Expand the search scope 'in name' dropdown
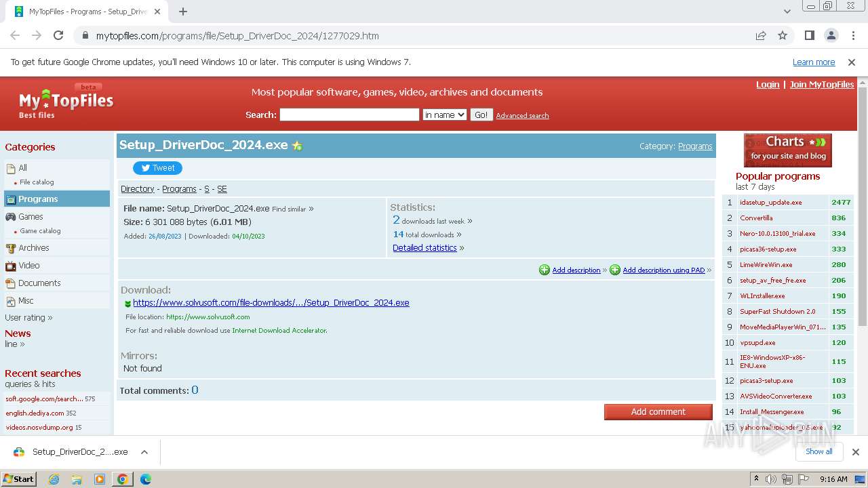Screen dimensions: 868x488 [x=444, y=115]
